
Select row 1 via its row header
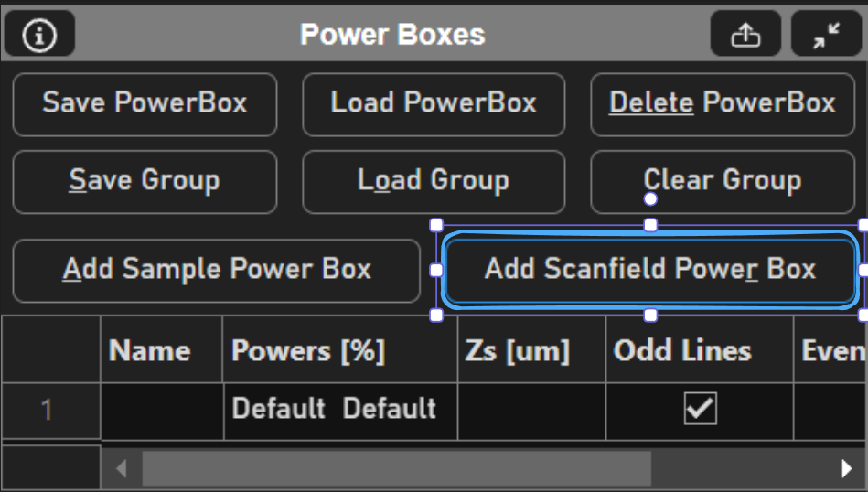click(49, 411)
